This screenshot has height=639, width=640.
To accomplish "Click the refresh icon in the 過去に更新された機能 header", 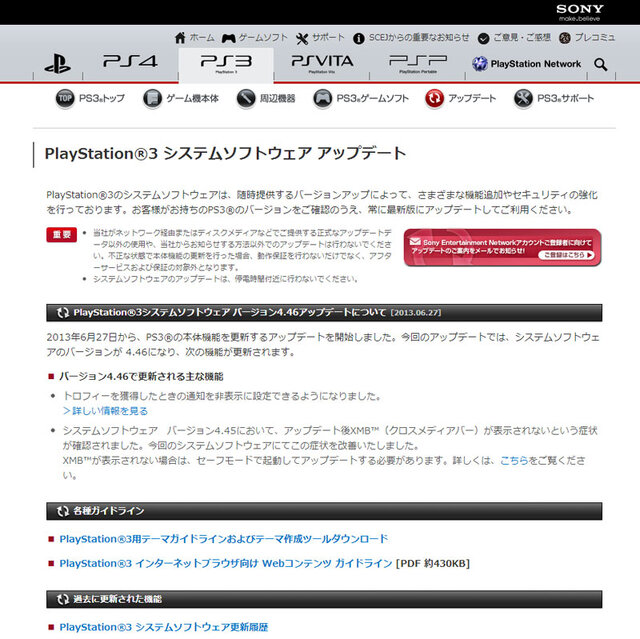I will 63,599.
